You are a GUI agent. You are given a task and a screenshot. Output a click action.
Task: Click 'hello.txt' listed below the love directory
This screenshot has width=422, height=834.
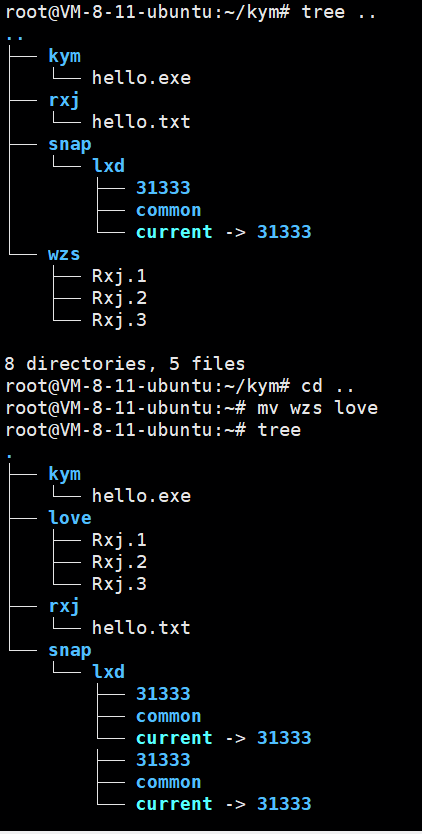coord(141,628)
